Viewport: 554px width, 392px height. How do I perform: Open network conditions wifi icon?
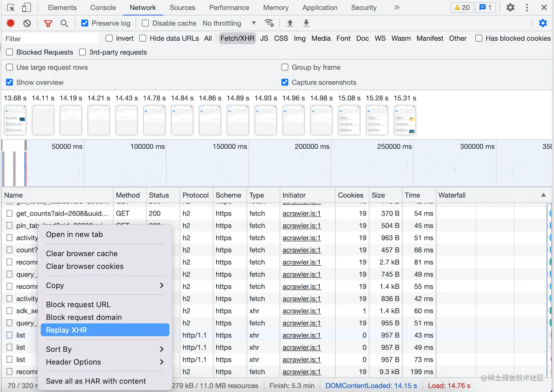click(x=269, y=23)
